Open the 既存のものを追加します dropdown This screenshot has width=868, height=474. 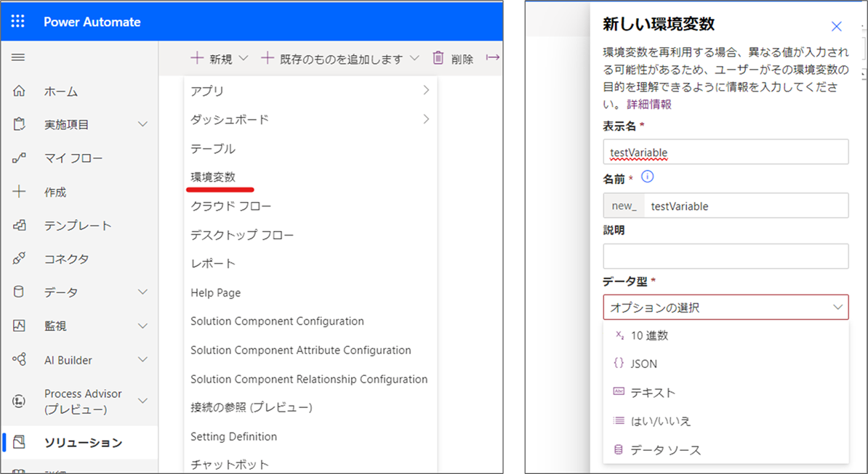(x=340, y=58)
